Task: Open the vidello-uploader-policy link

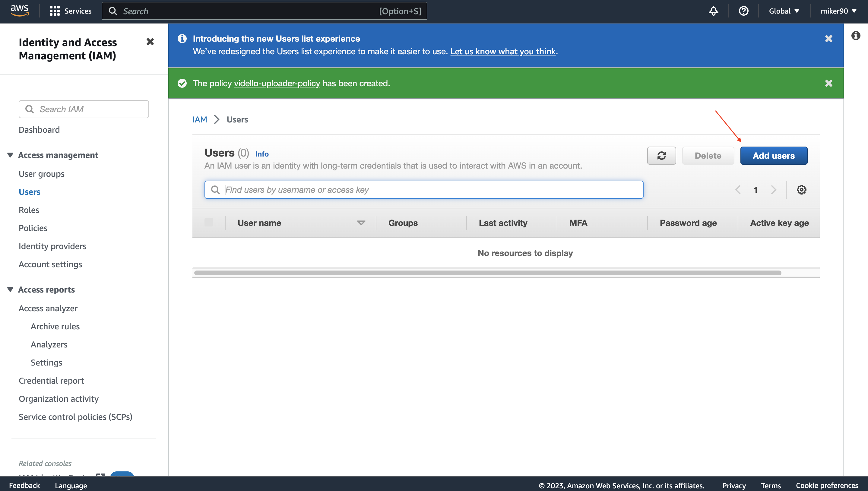Action: (x=277, y=83)
